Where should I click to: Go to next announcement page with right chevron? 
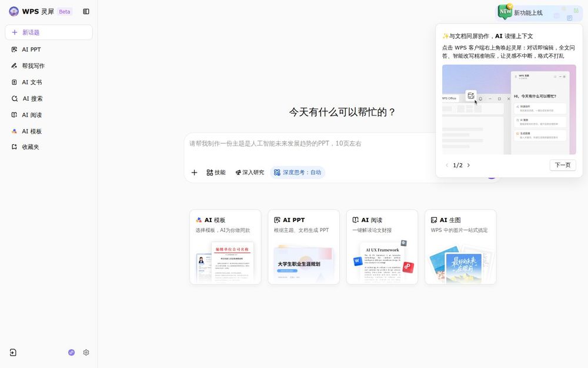469,165
